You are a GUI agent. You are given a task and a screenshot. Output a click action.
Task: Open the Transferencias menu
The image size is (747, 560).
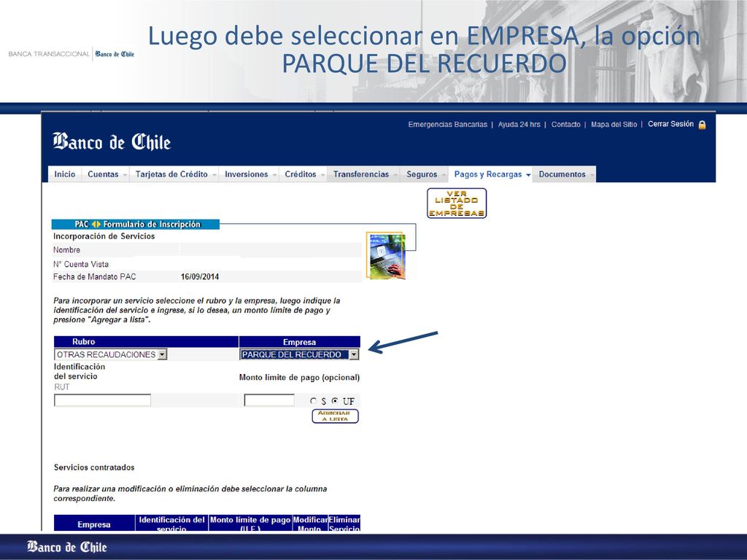[x=364, y=174]
